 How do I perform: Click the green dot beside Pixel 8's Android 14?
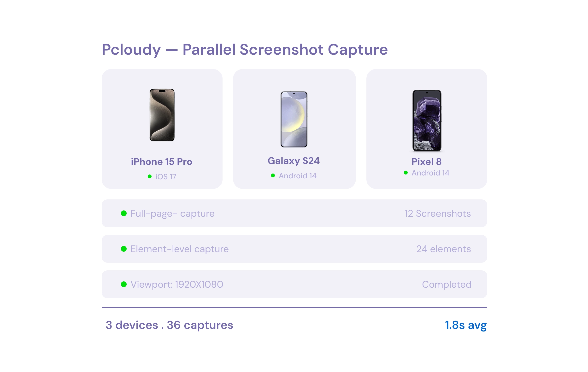[x=406, y=173]
